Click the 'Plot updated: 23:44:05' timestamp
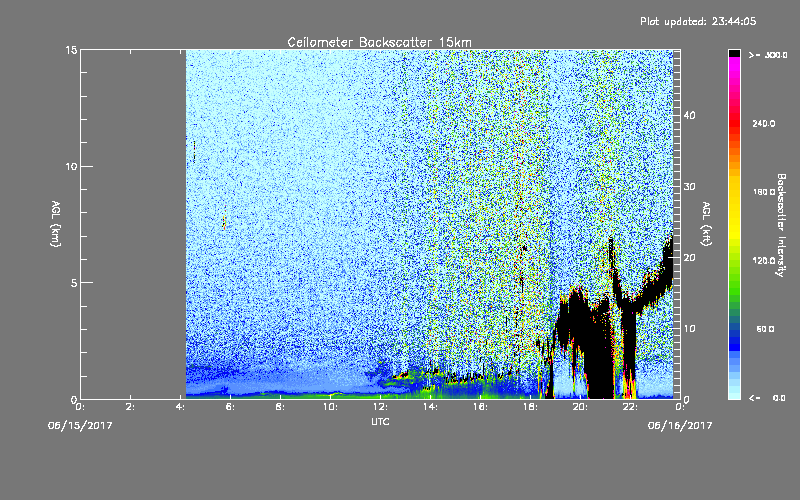The height and width of the screenshot is (500, 800). [698, 21]
